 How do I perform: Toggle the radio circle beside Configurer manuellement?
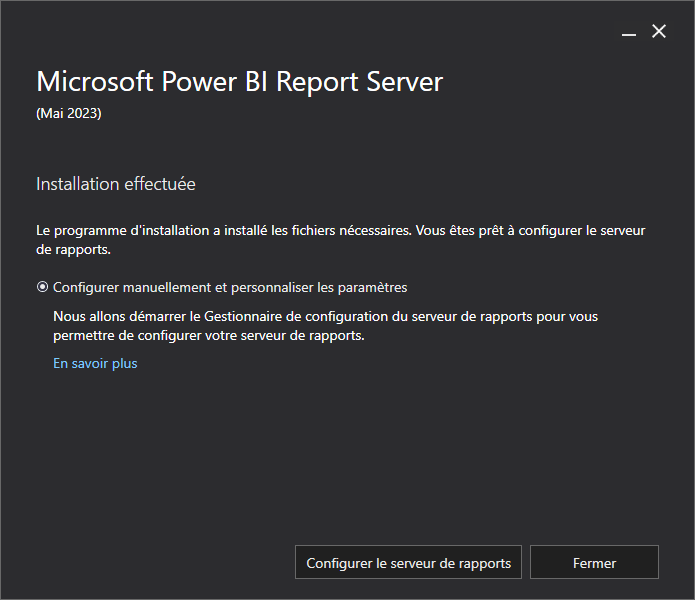coord(42,287)
